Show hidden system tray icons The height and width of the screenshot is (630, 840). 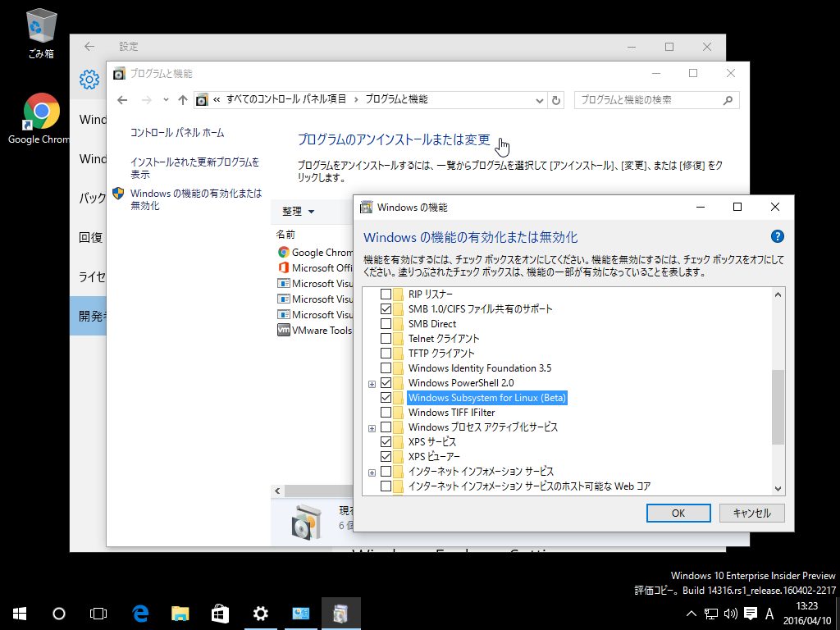[x=691, y=614]
